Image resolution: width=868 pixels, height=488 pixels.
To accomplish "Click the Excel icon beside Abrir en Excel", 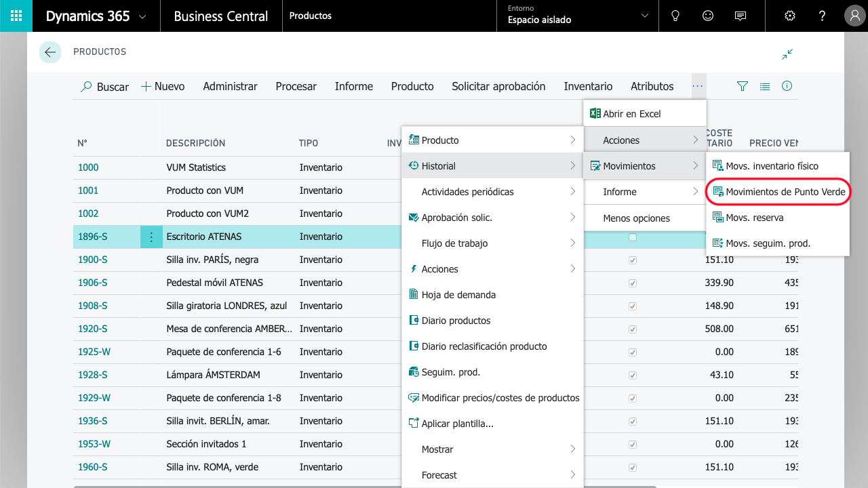I will click(595, 114).
